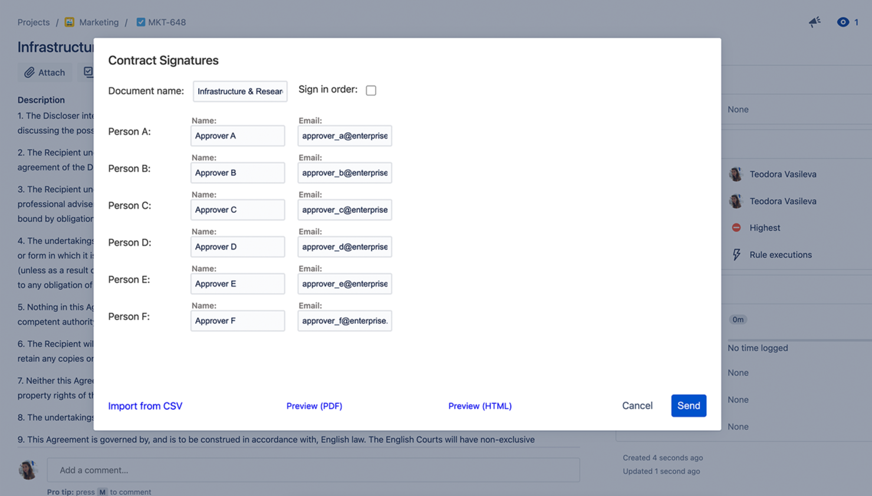The image size is (872, 496).
Task: Click the Rule executions lightning icon
Action: click(x=736, y=255)
